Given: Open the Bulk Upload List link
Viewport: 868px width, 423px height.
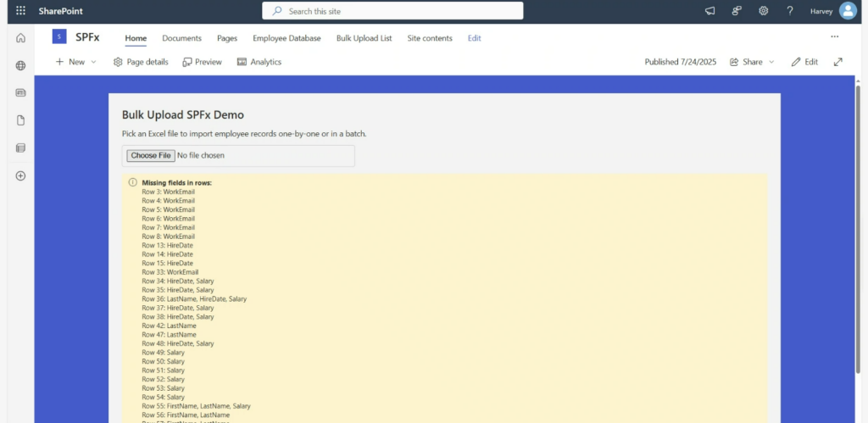Looking at the screenshot, I should point(364,38).
